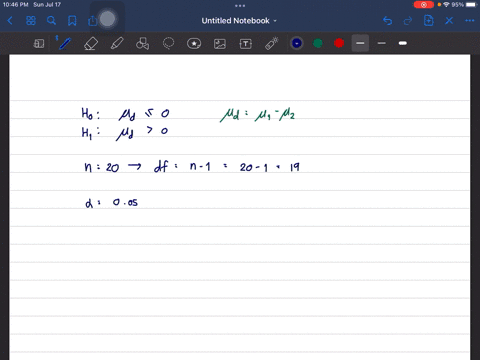Select the Shapes tool

click(x=142, y=43)
